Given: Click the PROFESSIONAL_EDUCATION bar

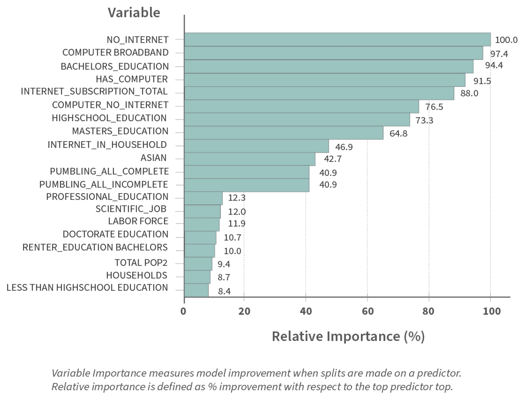Looking at the screenshot, I should 203,198.
